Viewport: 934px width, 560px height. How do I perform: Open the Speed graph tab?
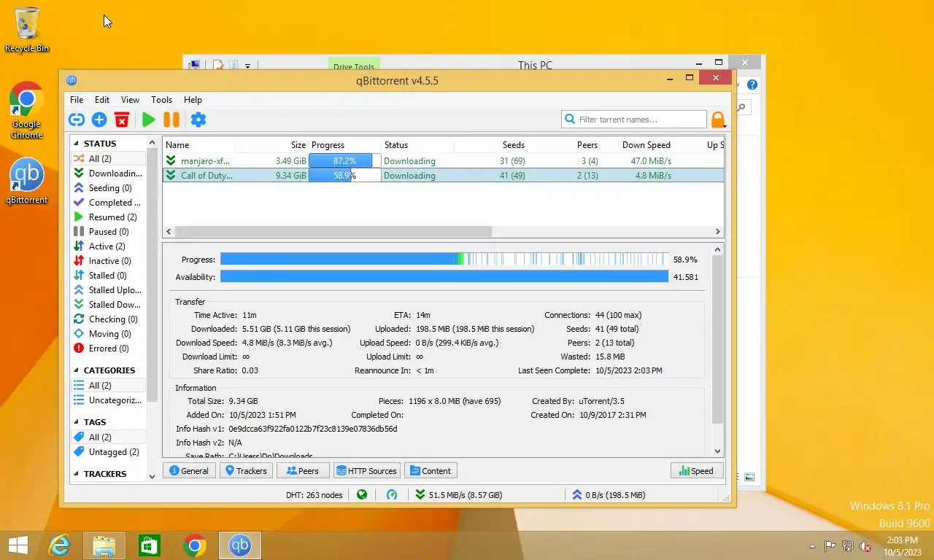[x=697, y=471]
